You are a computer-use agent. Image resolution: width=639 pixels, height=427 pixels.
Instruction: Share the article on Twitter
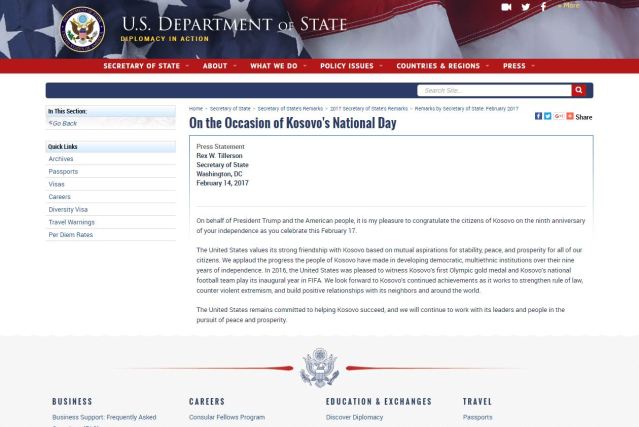tap(547, 116)
